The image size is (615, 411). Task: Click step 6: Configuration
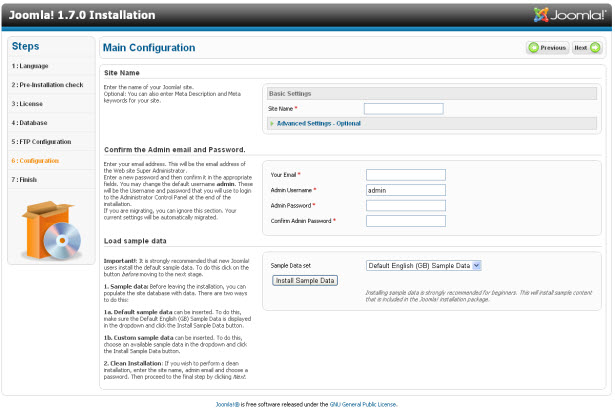pyautogui.click(x=36, y=160)
